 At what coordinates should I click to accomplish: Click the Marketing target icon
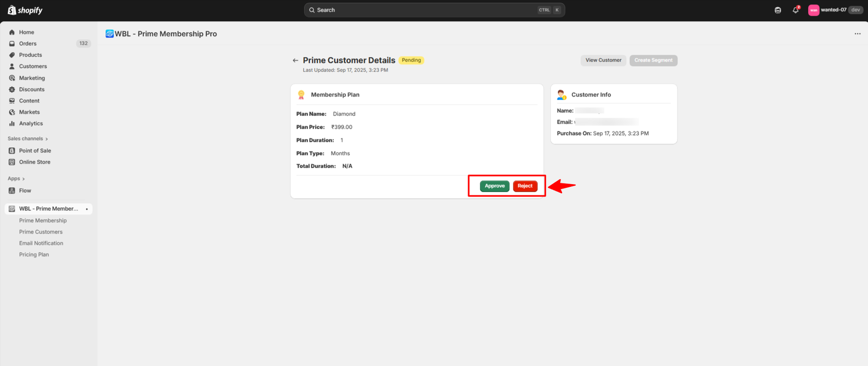pos(12,78)
